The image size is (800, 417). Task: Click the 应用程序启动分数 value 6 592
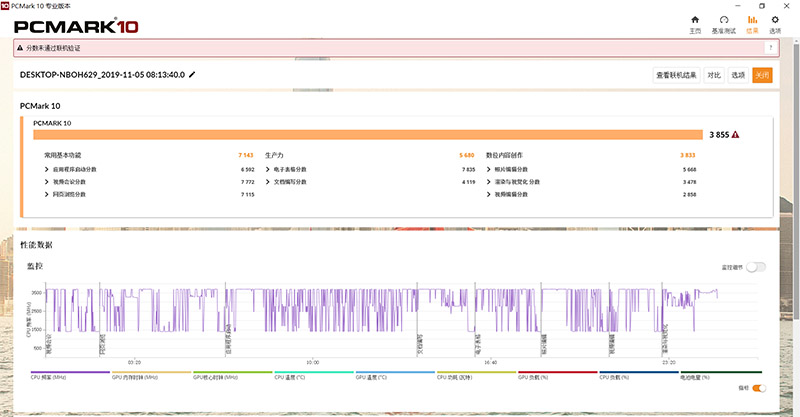click(x=247, y=169)
